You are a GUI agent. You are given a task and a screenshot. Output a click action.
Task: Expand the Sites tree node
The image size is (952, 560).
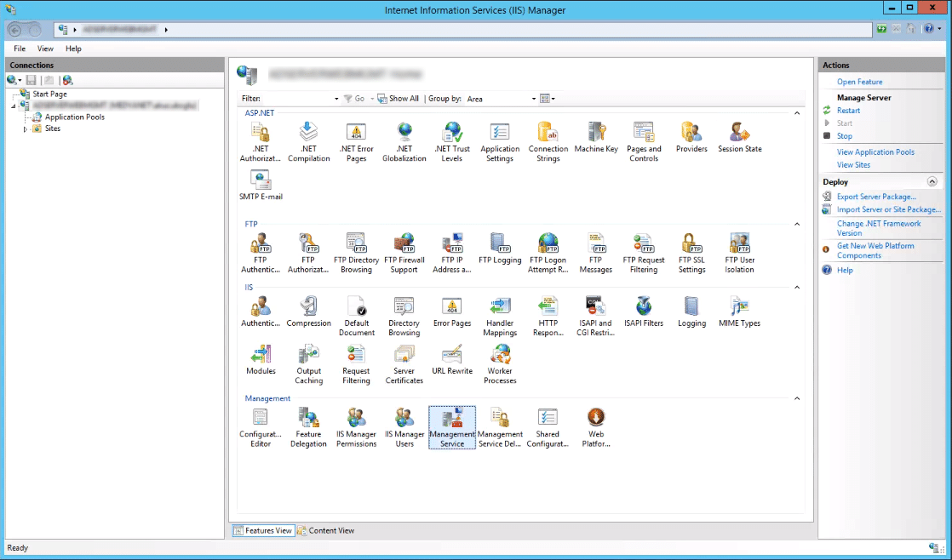(25, 129)
